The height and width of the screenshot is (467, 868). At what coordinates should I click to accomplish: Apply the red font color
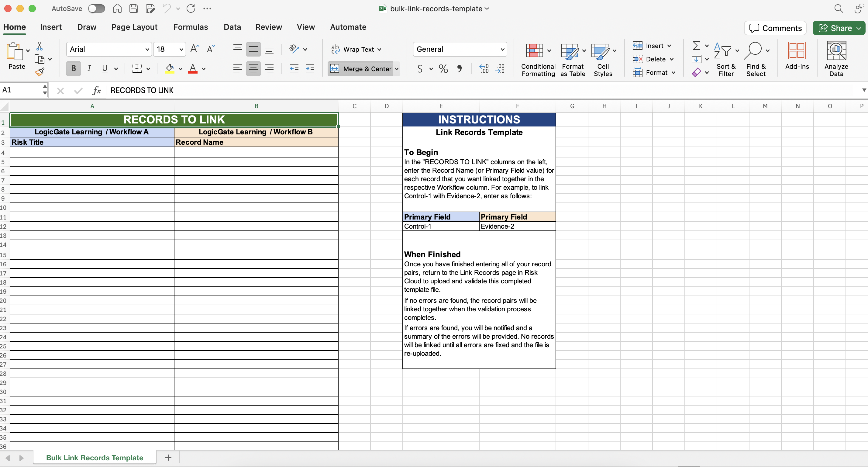pos(193,69)
